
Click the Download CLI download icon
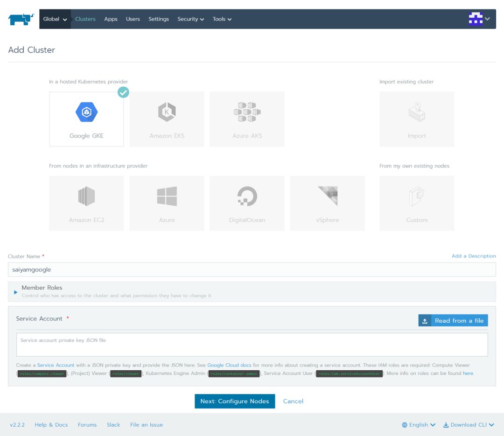[446, 425]
